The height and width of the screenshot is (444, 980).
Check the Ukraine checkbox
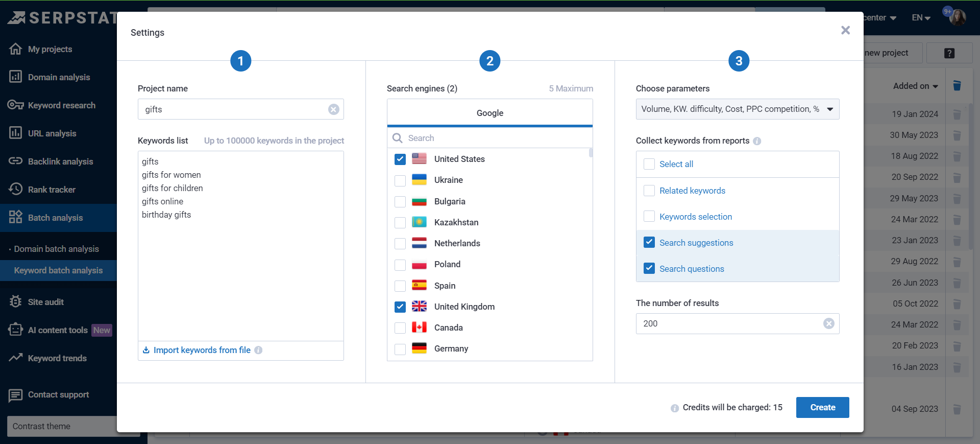coord(400,180)
